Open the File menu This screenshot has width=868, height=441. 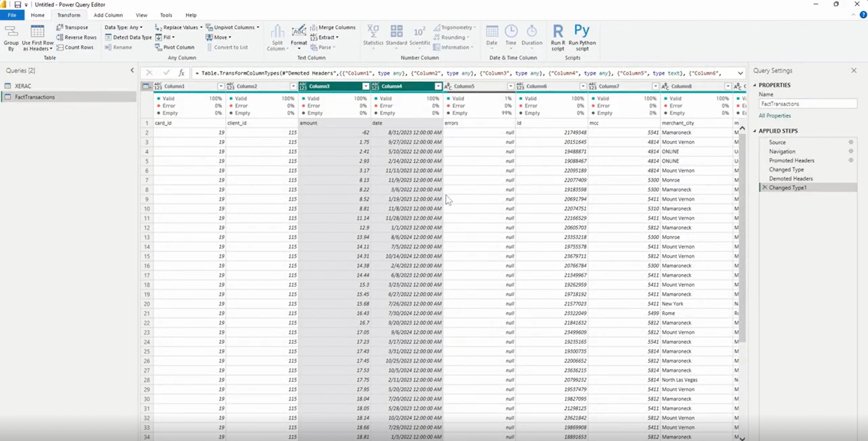tap(12, 15)
